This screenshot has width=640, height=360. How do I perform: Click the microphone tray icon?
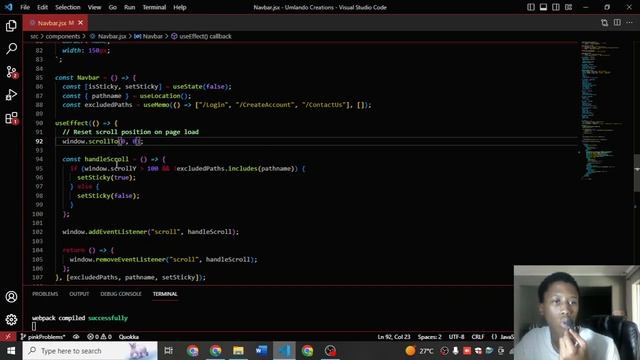tap(456, 351)
